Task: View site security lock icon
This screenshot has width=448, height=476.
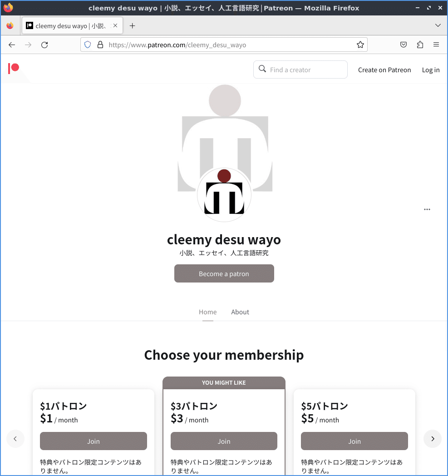Action: click(x=100, y=45)
